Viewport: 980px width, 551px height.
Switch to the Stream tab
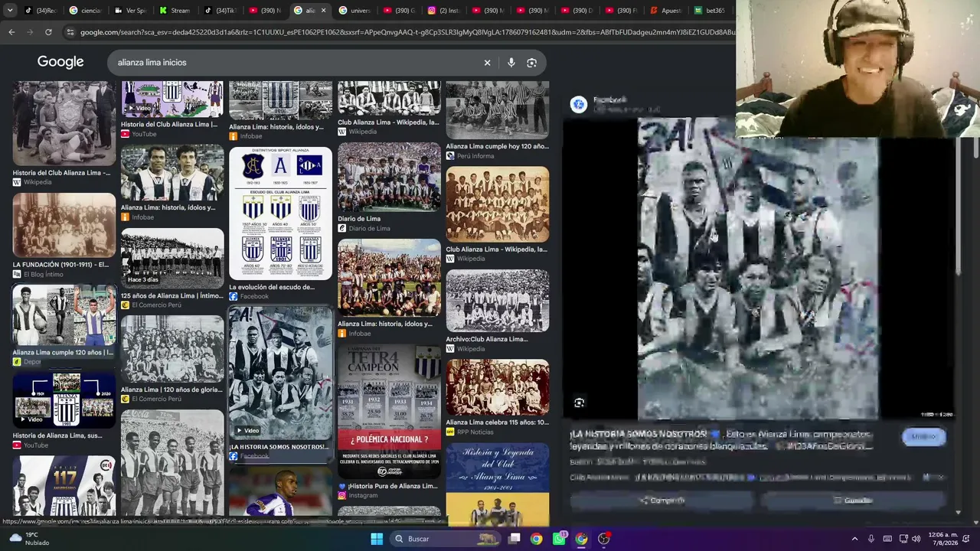tap(175, 11)
